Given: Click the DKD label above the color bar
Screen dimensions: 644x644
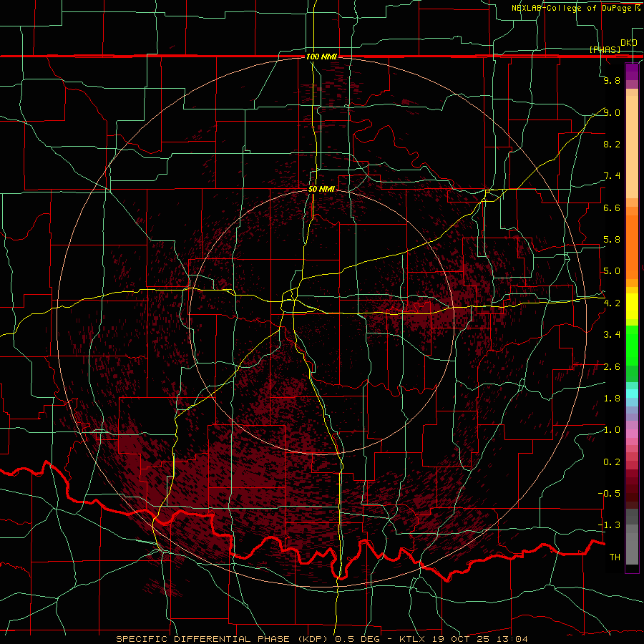Looking at the screenshot, I should [628, 43].
